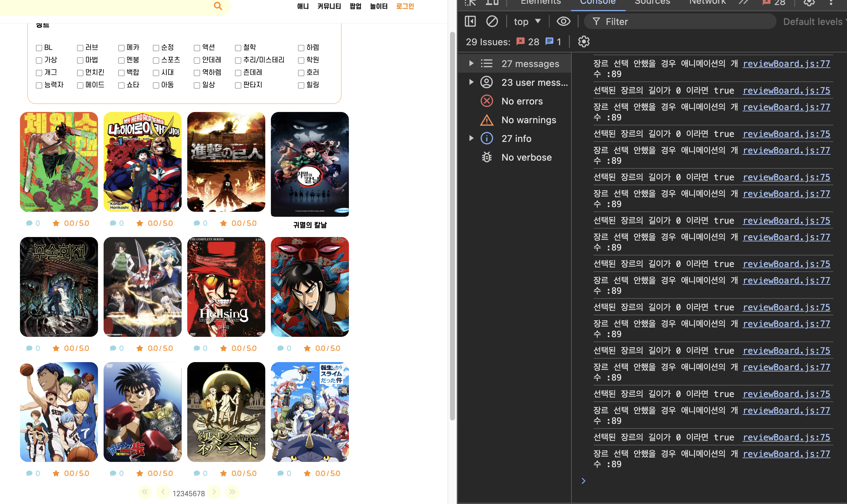847x504 pixels.
Task: Expand the 23 user messages group
Action: click(x=471, y=82)
